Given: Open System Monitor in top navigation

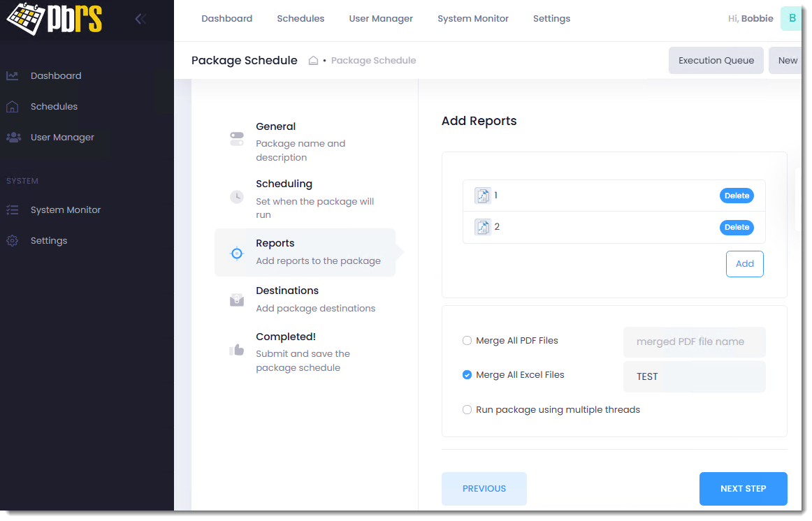Looking at the screenshot, I should point(473,19).
